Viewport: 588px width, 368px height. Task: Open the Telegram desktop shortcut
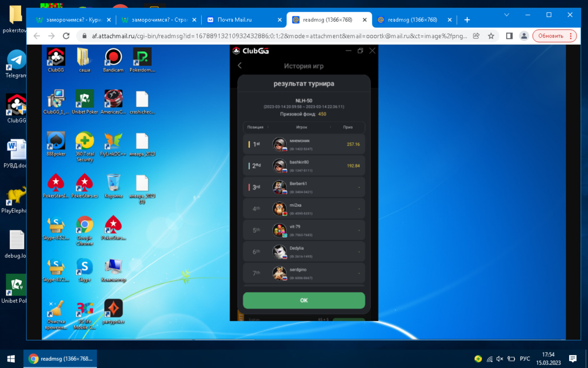(x=16, y=62)
